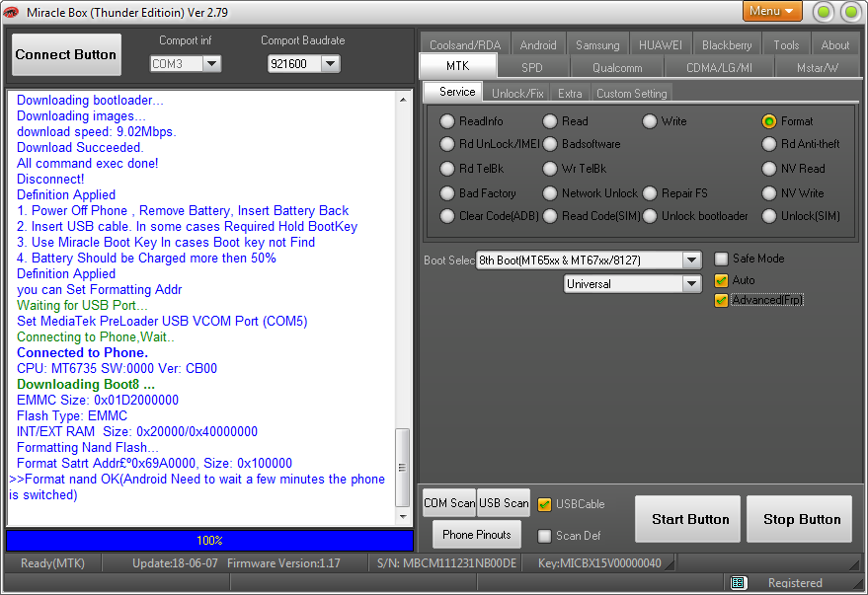Click the log panel scroll-down arrow
The image size is (868, 595).
403,516
